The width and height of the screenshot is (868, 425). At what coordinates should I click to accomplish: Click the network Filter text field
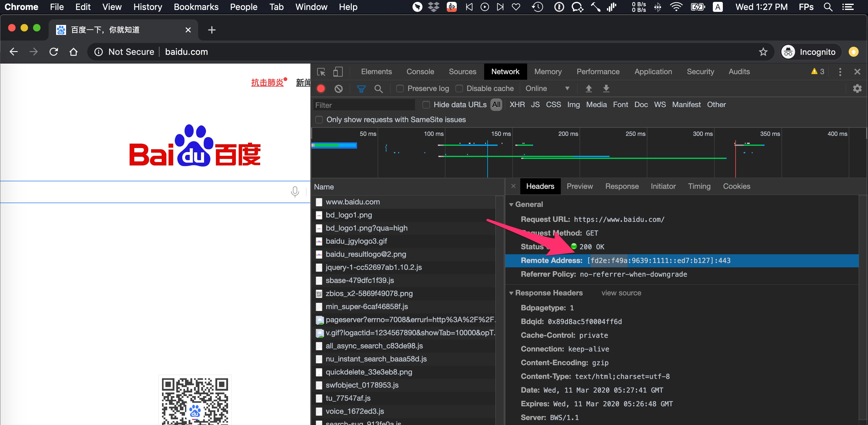coord(364,105)
